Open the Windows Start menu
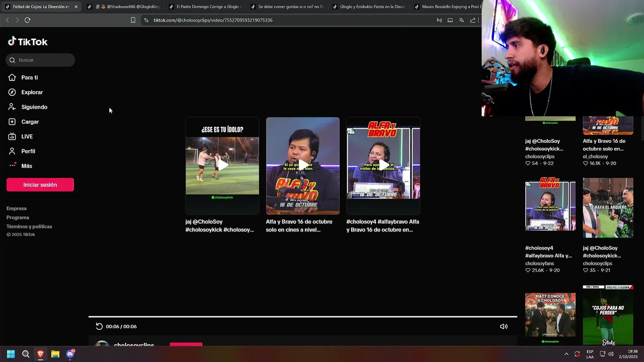Screen dimensions: 644x362 pyautogui.click(x=11, y=354)
